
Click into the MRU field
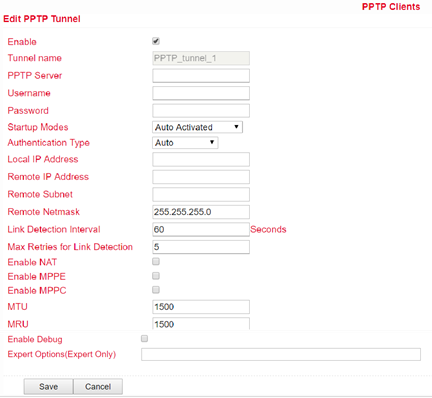pos(201,323)
